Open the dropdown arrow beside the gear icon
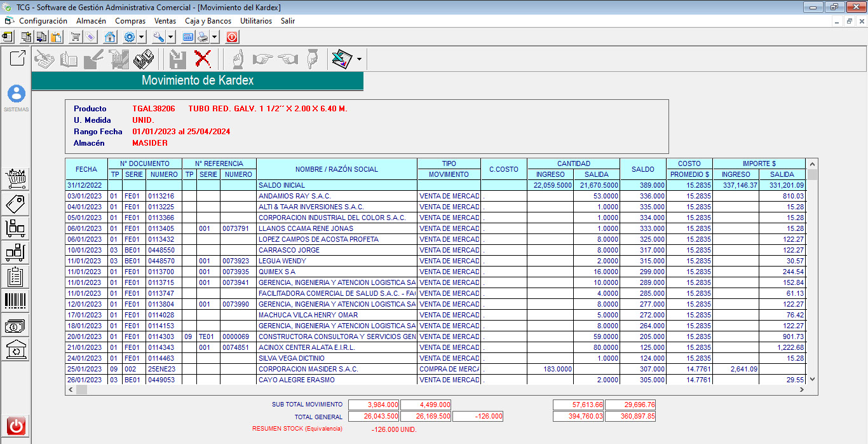Screen dimensions: 868x444 click(x=141, y=37)
